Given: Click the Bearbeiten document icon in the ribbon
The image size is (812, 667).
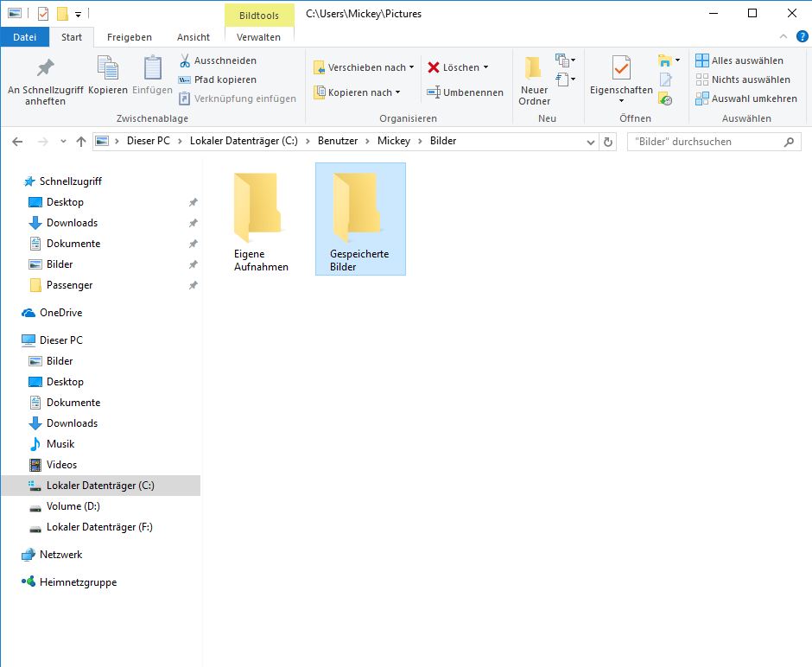Looking at the screenshot, I should tap(665, 79).
